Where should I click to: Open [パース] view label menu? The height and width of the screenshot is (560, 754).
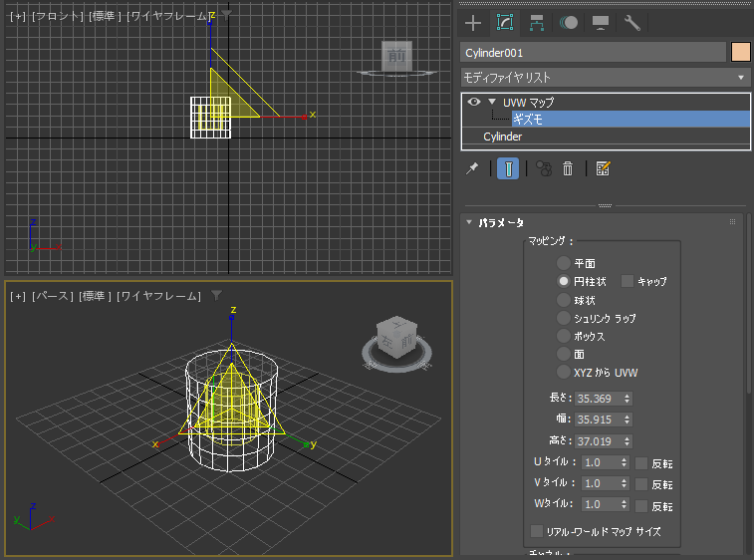[x=52, y=296]
